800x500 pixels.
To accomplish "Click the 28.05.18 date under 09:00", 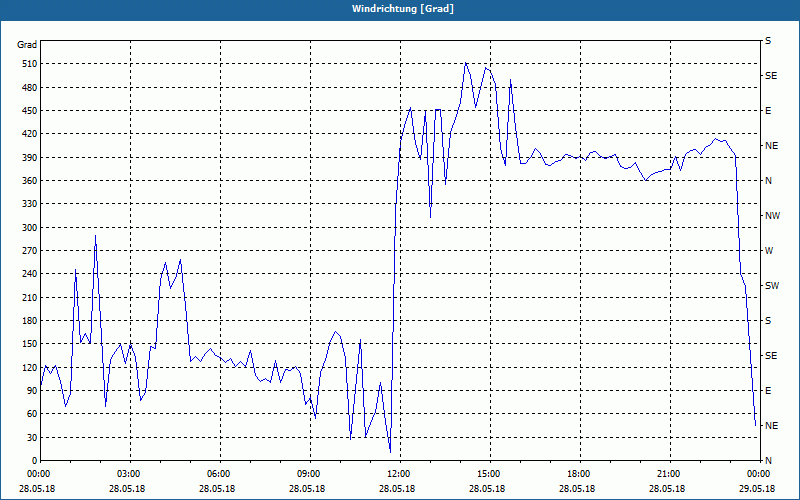I will 307,489.
